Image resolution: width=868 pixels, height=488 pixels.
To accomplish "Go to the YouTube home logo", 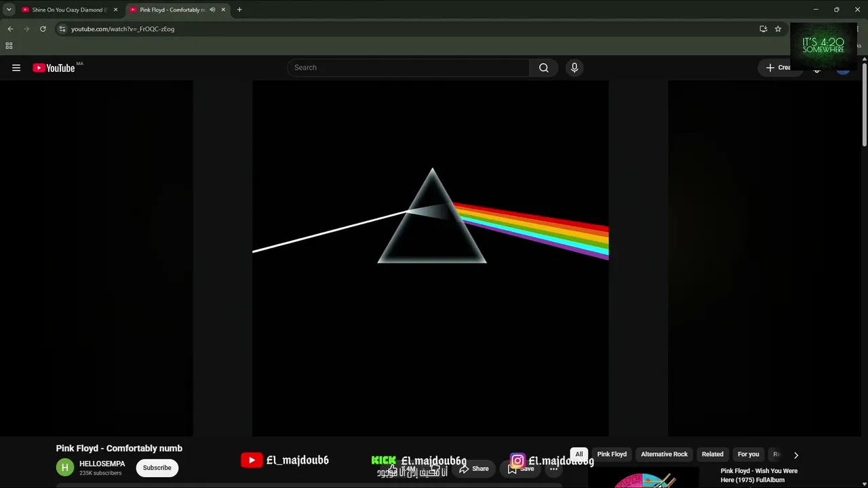I will [54, 68].
